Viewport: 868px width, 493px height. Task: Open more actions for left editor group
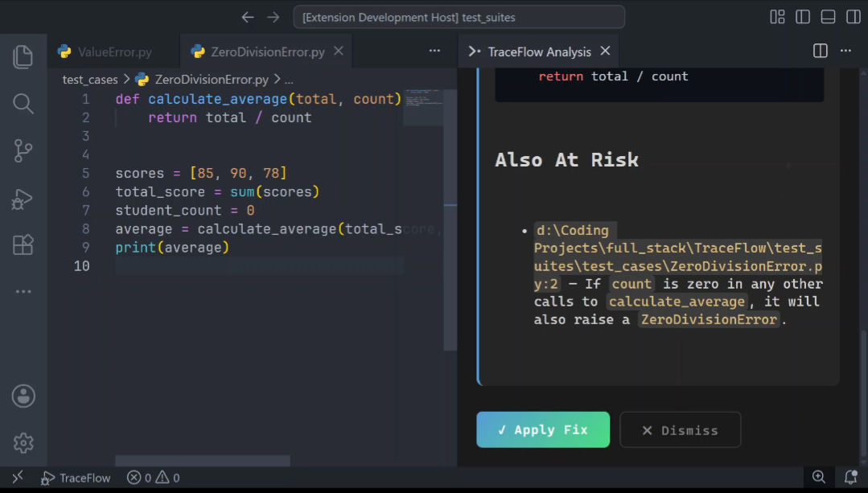434,51
